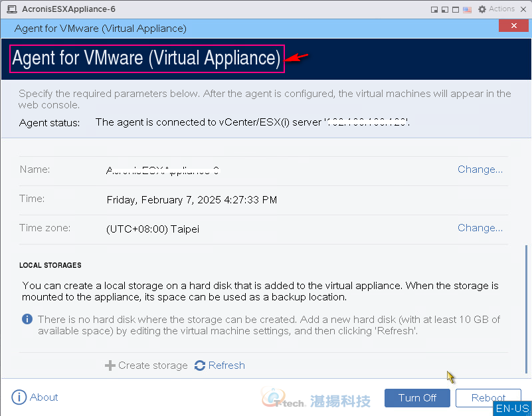This screenshot has height=416, width=532.
Task: Click Create storage with the plus icon
Action: [x=146, y=365]
